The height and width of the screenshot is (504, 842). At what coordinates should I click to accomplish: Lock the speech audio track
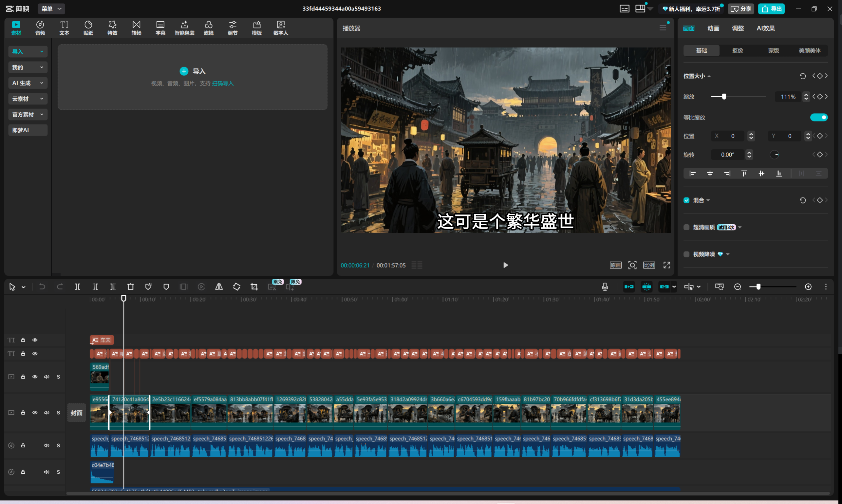(x=23, y=445)
